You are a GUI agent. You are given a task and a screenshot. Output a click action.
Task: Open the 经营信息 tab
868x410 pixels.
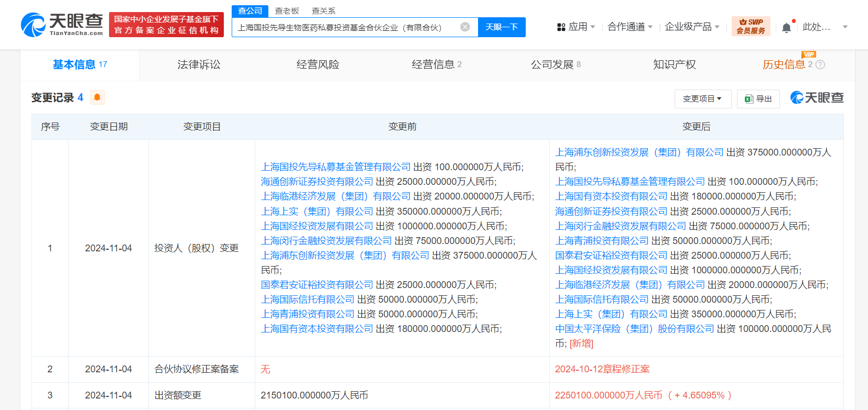click(437, 64)
